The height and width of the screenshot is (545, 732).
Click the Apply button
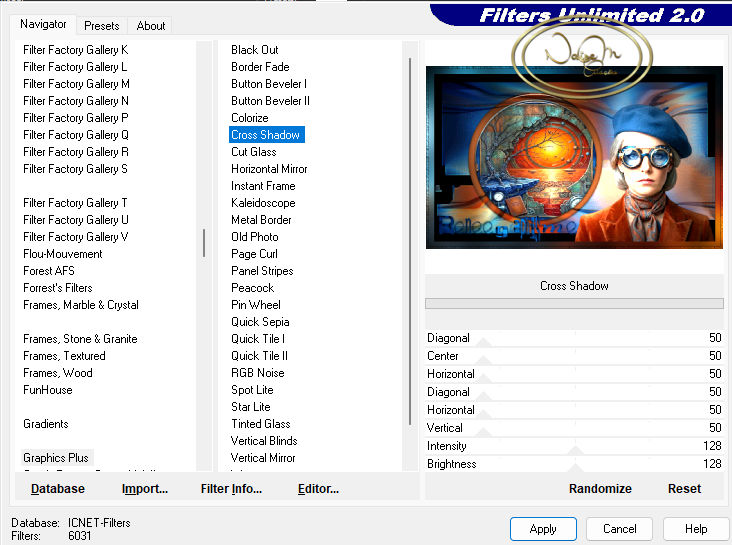coord(543,529)
